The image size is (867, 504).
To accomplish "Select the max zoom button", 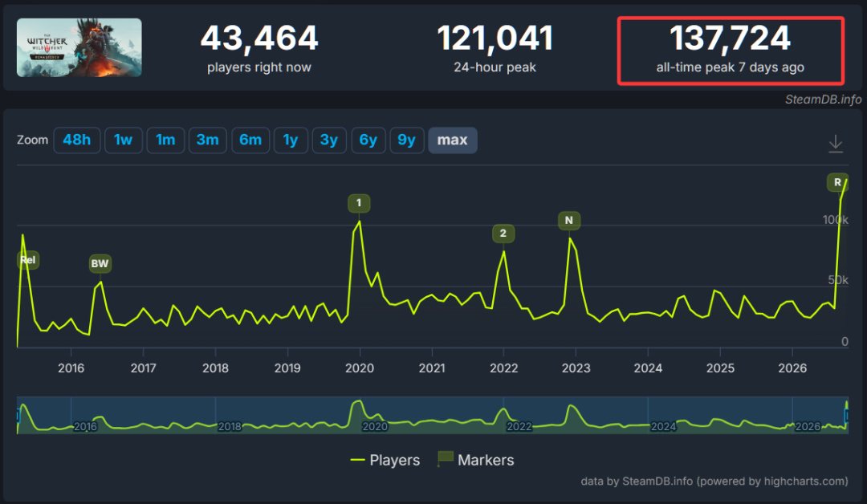I will pyautogui.click(x=452, y=140).
